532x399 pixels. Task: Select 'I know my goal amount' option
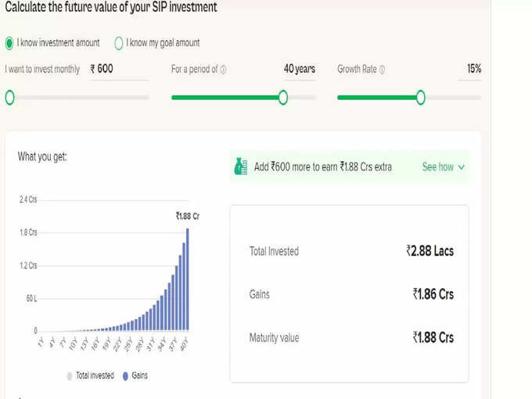coord(119,43)
